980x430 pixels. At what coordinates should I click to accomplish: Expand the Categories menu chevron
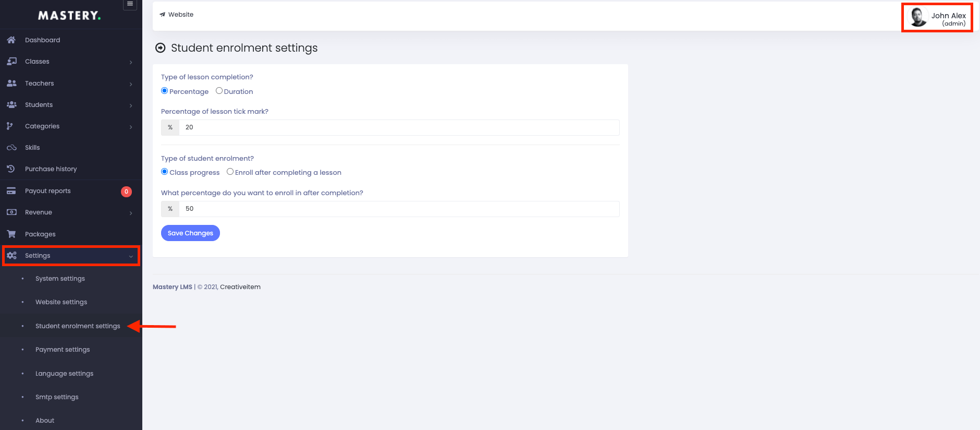(x=131, y=127)
